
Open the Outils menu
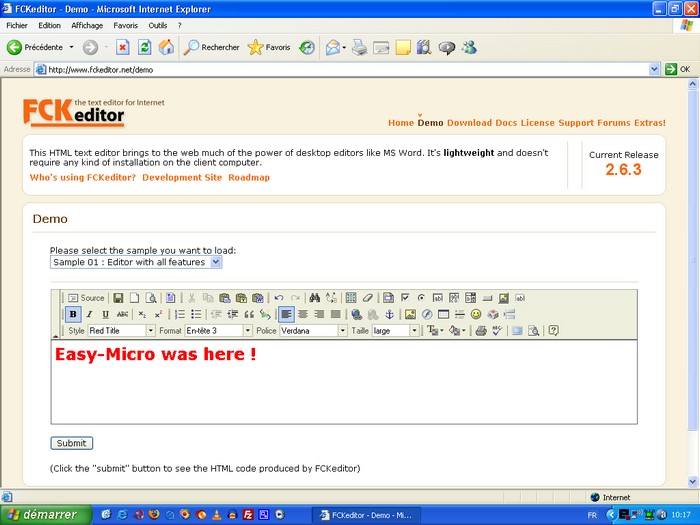(x=158, y=25)
